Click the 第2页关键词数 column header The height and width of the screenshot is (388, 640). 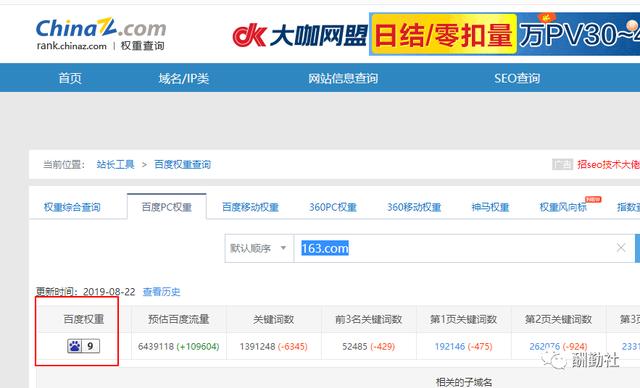click(x=558, y=319)
